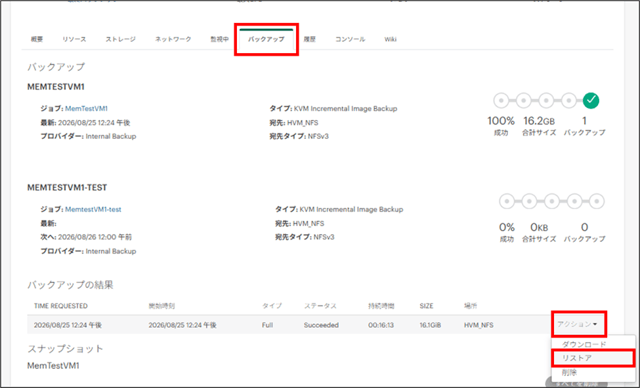Viewport: 640px width, 388px height.
Task: Click the 16.1GiB size cell
Action: [430, 325]
